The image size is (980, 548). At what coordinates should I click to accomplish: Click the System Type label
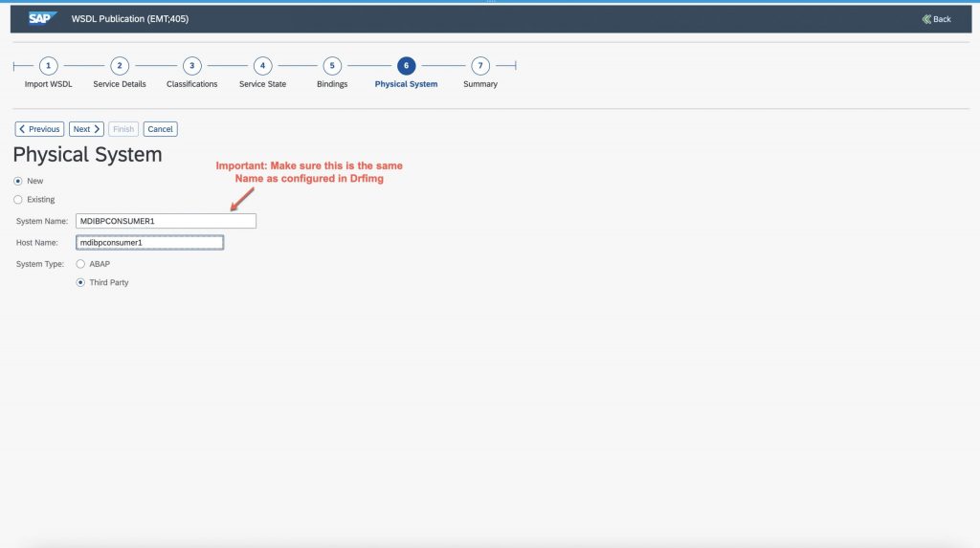click(40, 264)
